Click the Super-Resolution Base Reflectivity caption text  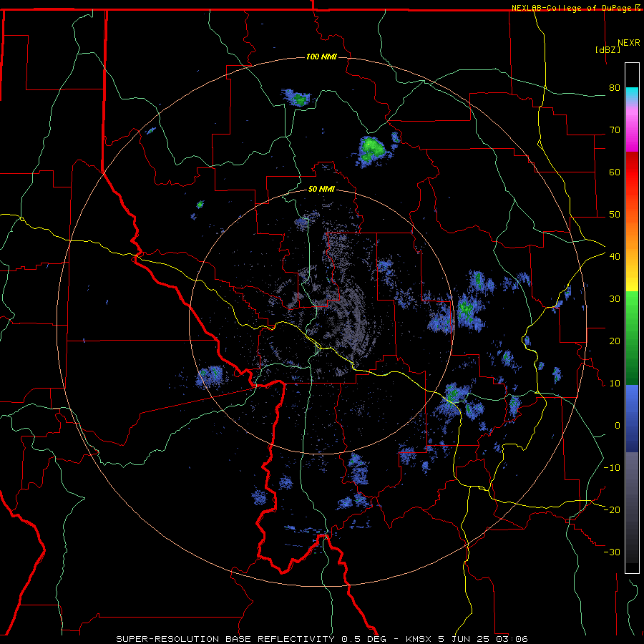click(321, 639)
